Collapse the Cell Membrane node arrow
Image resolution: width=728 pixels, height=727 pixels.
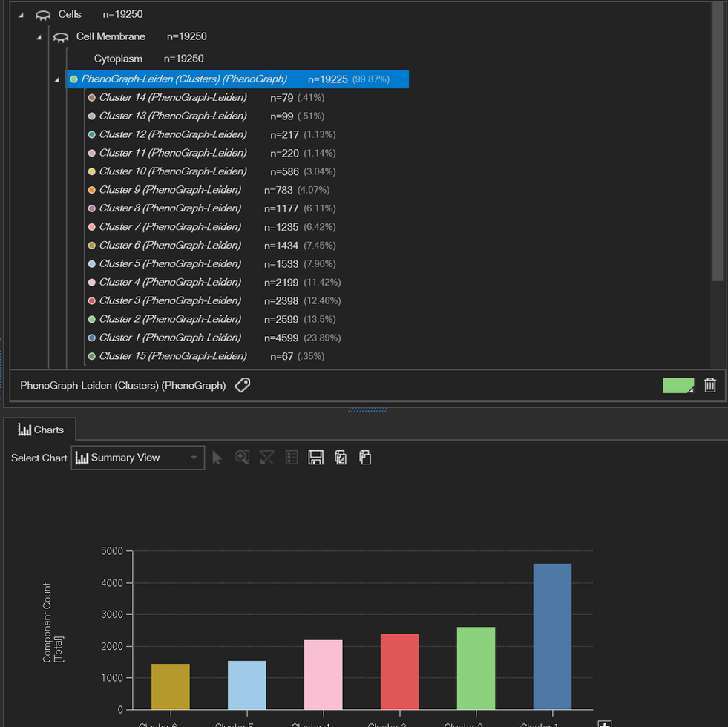pyautogui.click(x=39, y=37)
